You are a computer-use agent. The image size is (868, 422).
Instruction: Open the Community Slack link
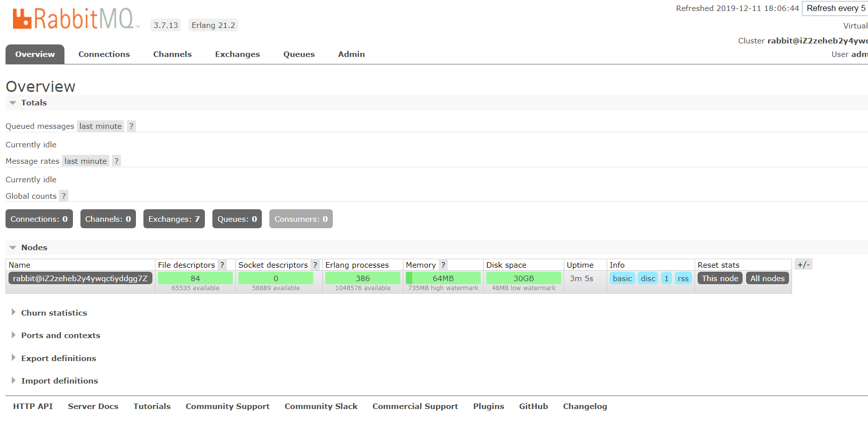(x=321, y=407)
